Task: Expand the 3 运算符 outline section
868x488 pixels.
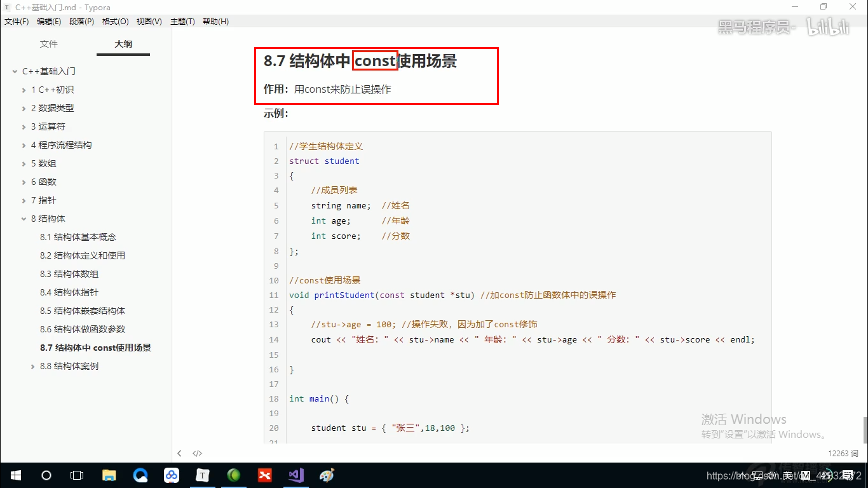Action: point(24,126)
